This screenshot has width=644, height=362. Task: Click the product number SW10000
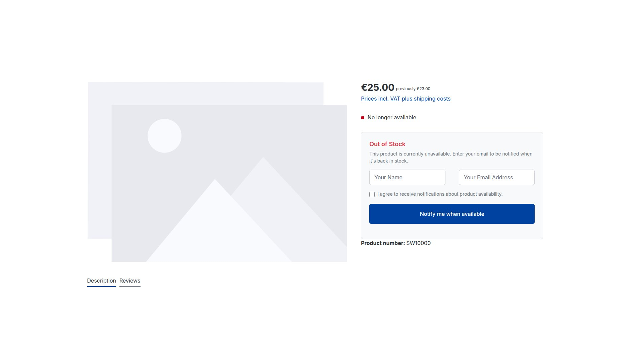tap(418, 243)
